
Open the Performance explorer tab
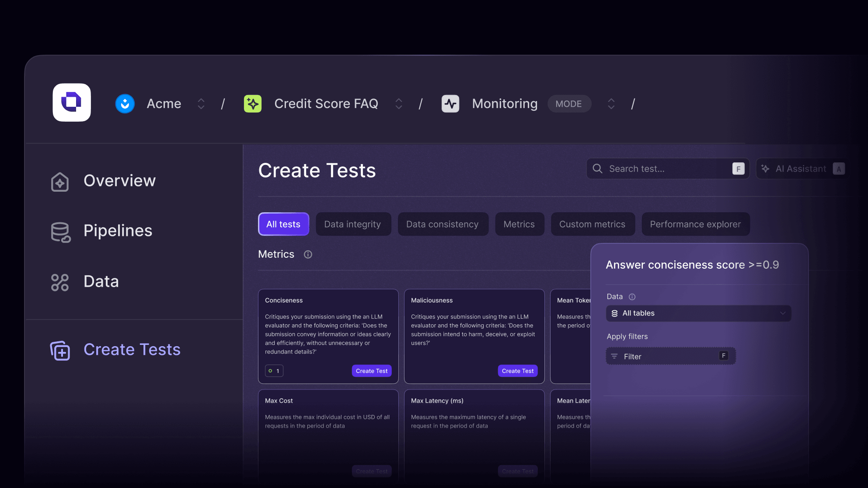695,224
